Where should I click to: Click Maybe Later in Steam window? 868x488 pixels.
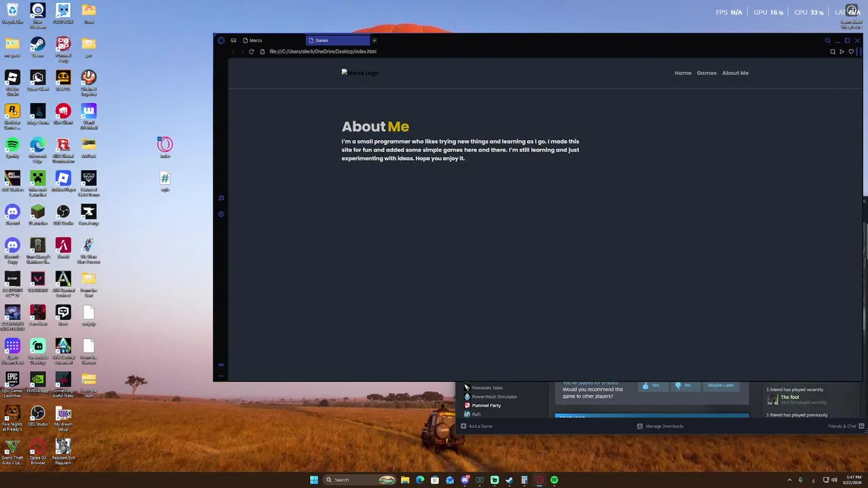(x=721, y=386)
